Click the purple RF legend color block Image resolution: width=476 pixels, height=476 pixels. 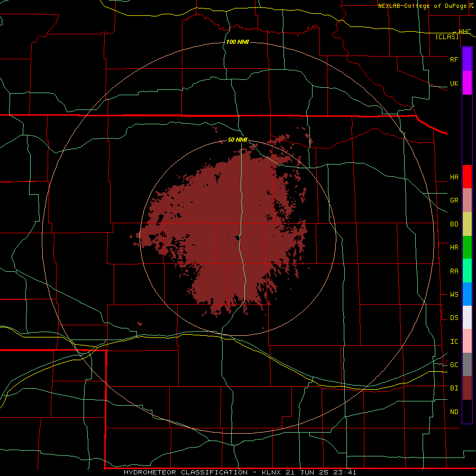[467, 59]
